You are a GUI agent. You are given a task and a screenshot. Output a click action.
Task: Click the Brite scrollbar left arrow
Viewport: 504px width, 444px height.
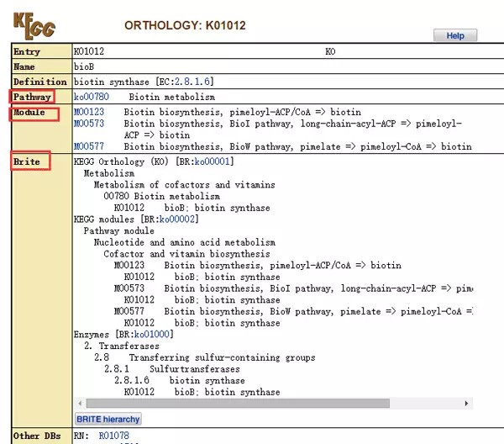pyautogui.click(x=80, y=403)
